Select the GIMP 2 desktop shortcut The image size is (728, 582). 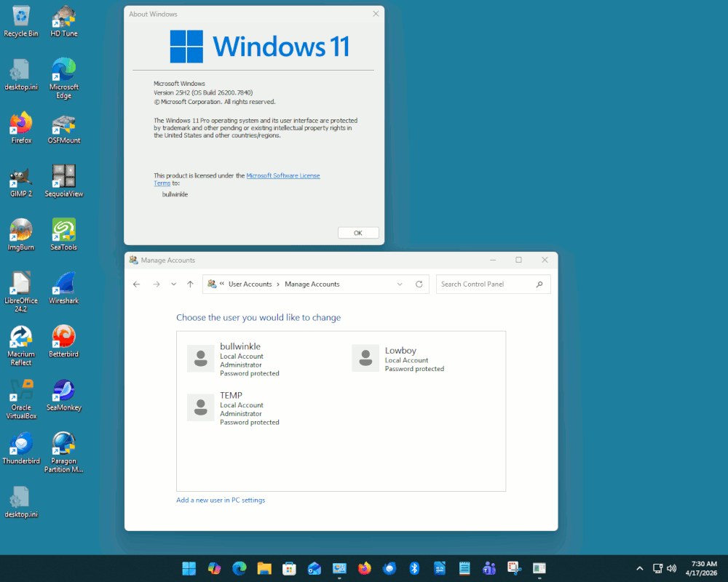coord(21,181)
